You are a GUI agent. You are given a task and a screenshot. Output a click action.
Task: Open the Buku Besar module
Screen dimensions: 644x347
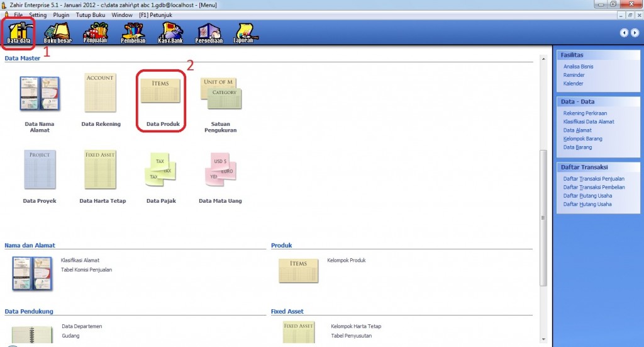coord(57,32)
